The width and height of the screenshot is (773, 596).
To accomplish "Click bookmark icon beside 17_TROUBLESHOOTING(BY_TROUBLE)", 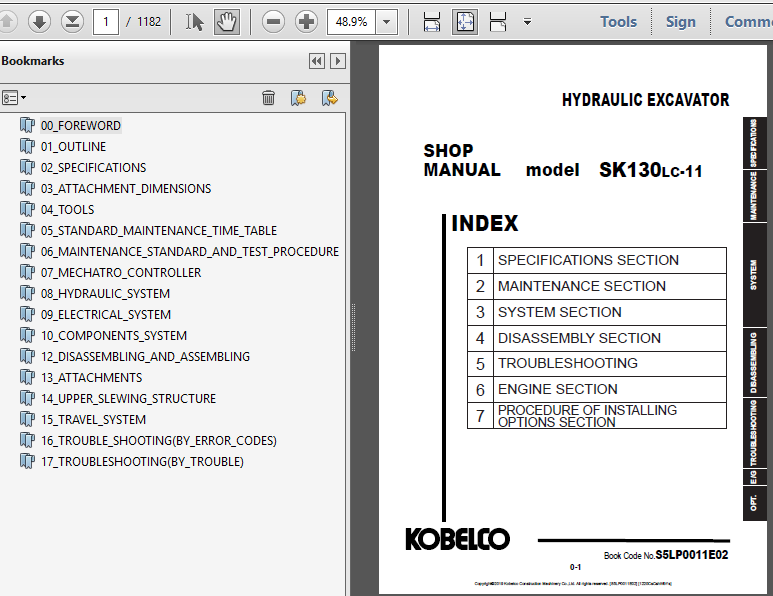I will 27,461.
